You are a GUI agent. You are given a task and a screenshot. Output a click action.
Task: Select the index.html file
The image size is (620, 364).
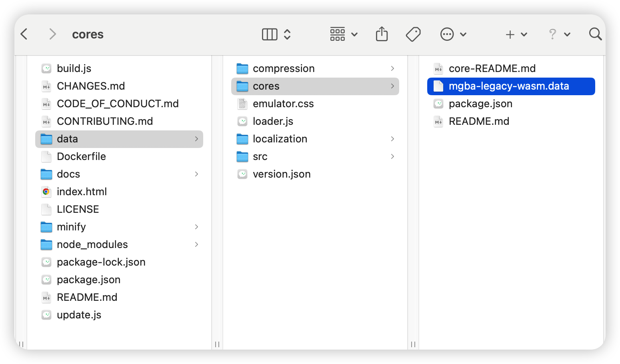pos(82,192)
